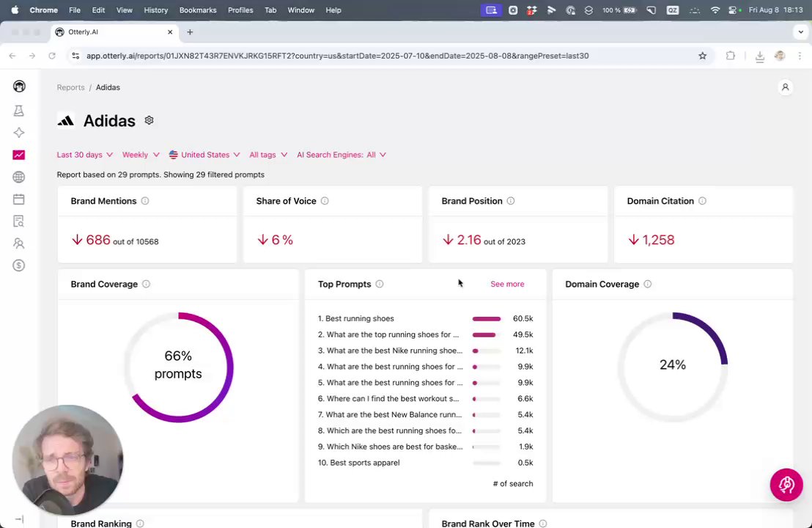
Task: Open the Apple menu
Action: click(x=15, y=10)
